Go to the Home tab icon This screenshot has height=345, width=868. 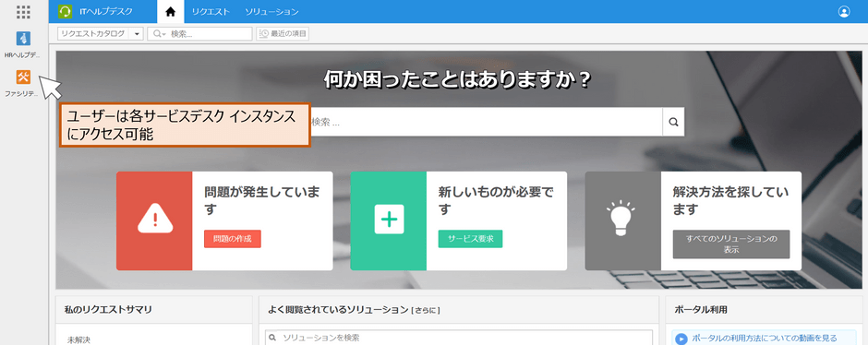click(x=171, y=12)
